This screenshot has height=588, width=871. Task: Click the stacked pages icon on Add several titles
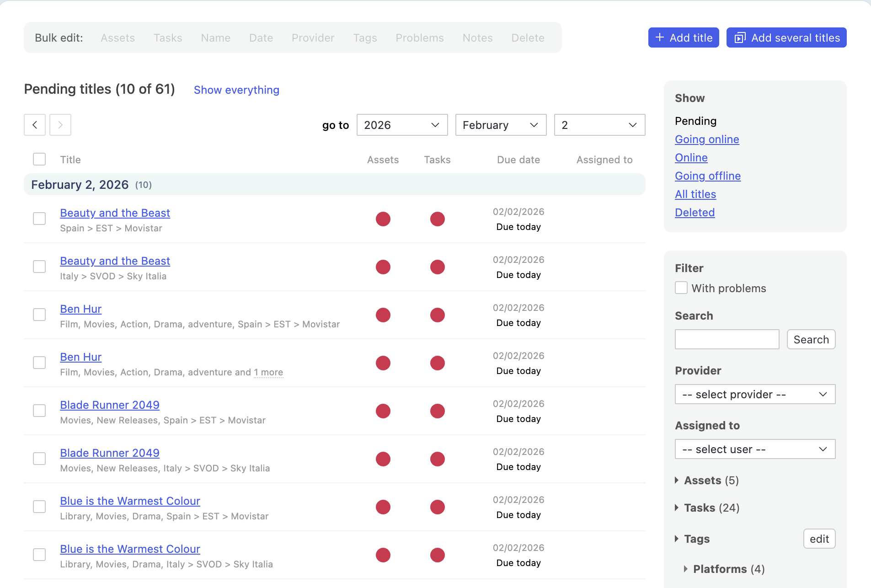click(x=740, y=37)
